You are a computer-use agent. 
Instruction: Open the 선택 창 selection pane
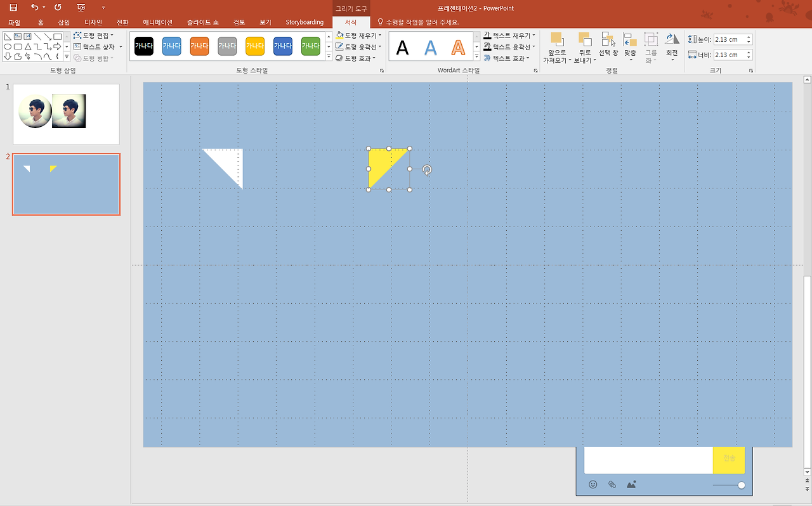[608, 44]
